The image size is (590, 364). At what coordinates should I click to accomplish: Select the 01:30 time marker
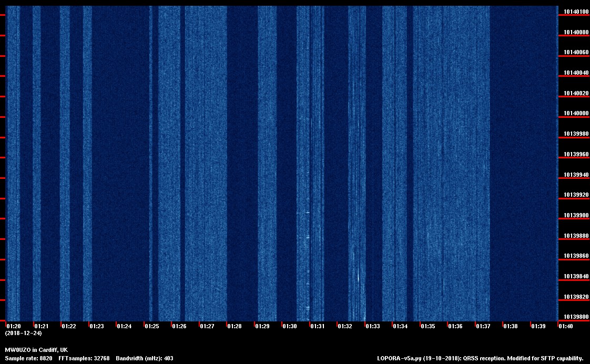tap(290, 326)
